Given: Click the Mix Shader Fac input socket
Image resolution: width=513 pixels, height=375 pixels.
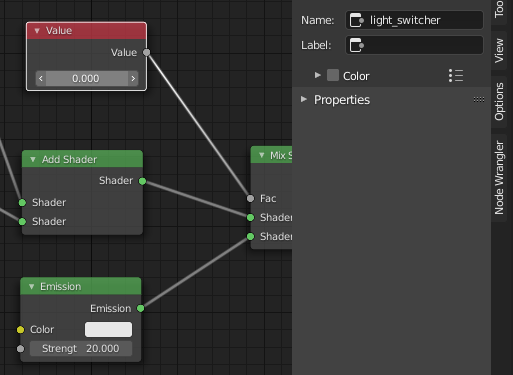Looking at the screenshot, I should (250, 199).
